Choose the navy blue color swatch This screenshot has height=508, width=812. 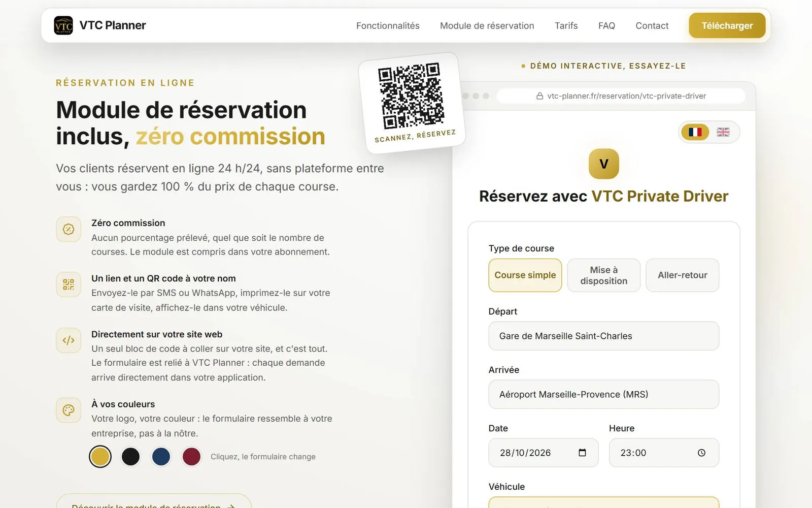[161, 456]
